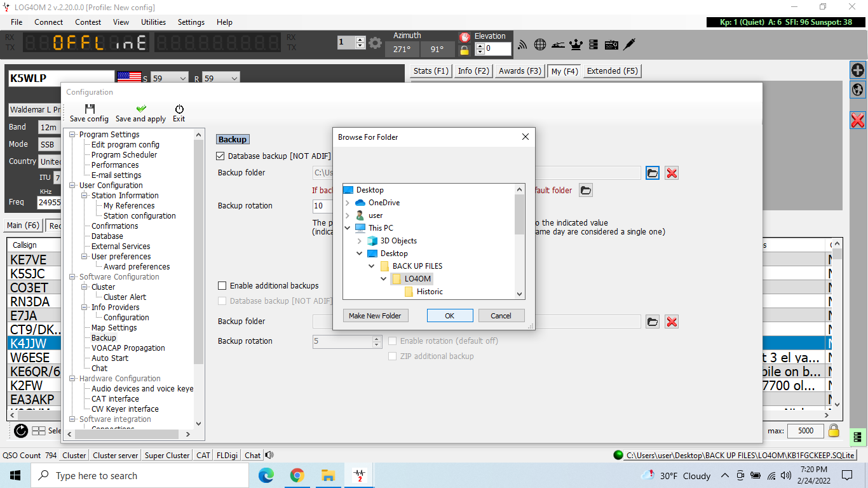The width and height of the screenshot is (868, 488).
Task: Check Enable additional backups
Action: [x=222, y=286]
